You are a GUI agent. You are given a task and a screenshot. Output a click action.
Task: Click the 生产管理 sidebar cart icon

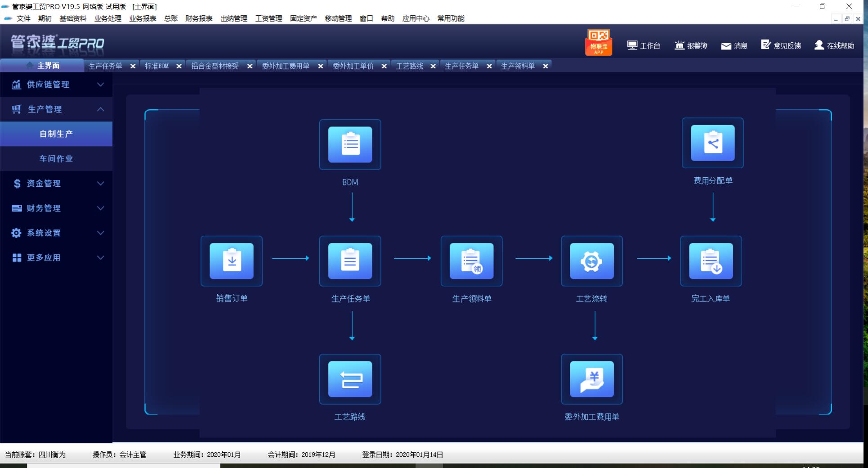17,109
